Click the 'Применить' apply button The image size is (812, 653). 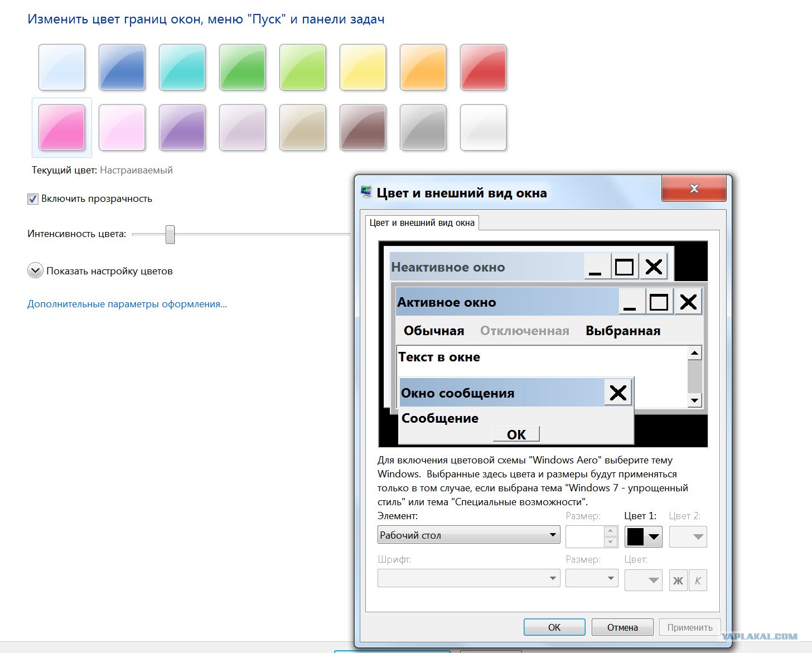[690, 627]
